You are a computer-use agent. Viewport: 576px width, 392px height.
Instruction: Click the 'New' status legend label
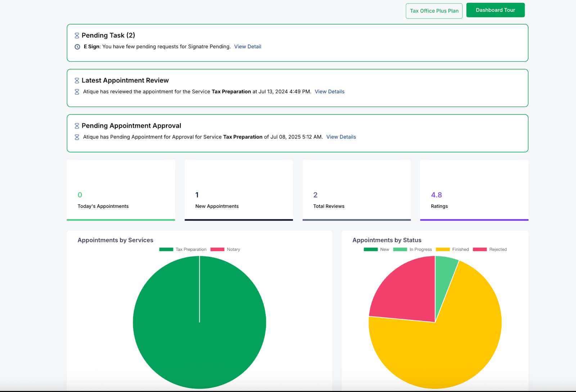click(x=384, y=249)
